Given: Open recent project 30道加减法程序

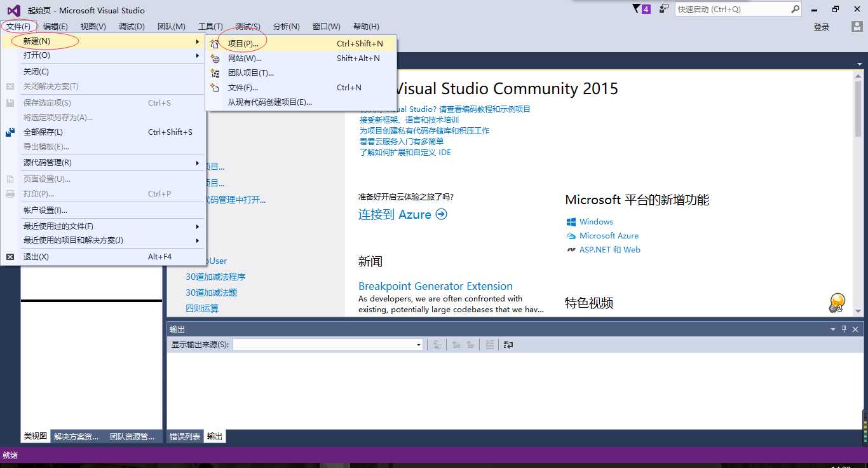Looking at the screenshot, I should [215, 277].
